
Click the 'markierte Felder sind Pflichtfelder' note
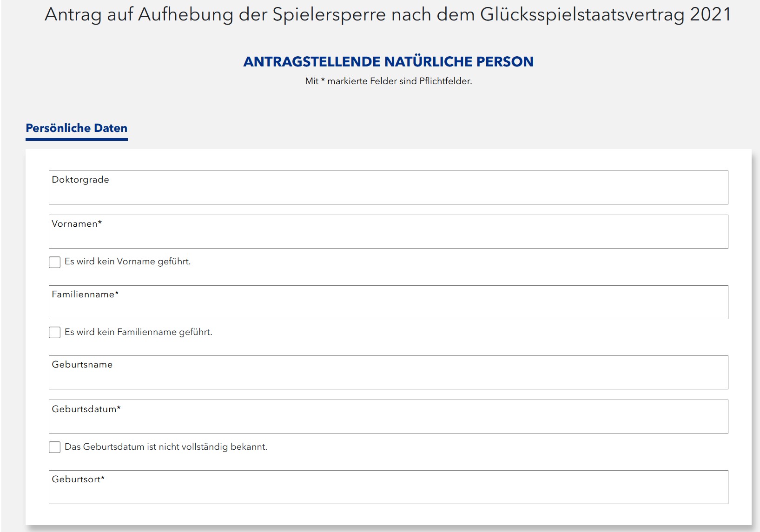[388, 81]
